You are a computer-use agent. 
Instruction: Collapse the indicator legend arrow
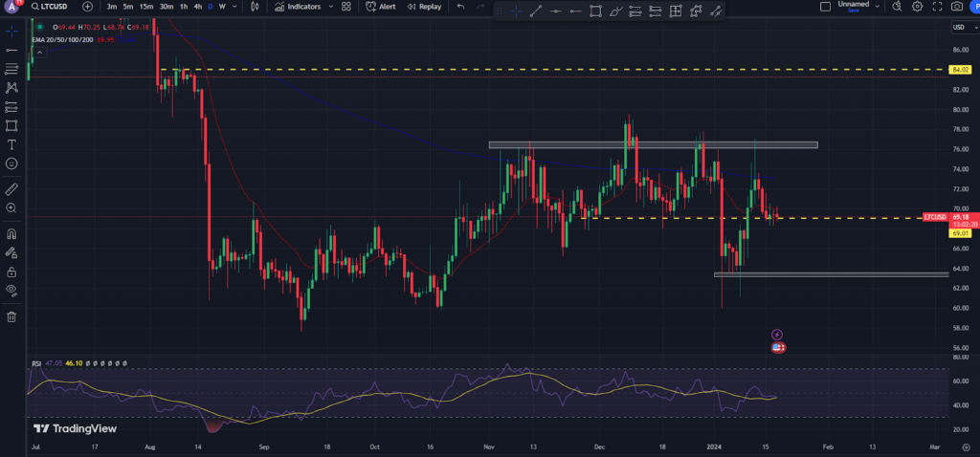pyautogui.click(x=39, y=53)
